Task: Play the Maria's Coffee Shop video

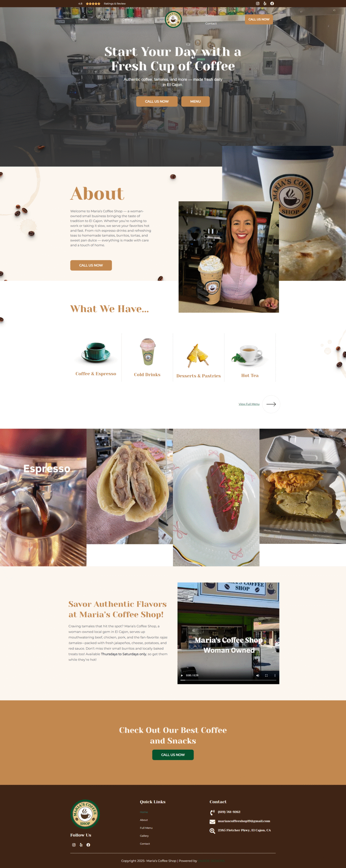Action: click(182, 675)
